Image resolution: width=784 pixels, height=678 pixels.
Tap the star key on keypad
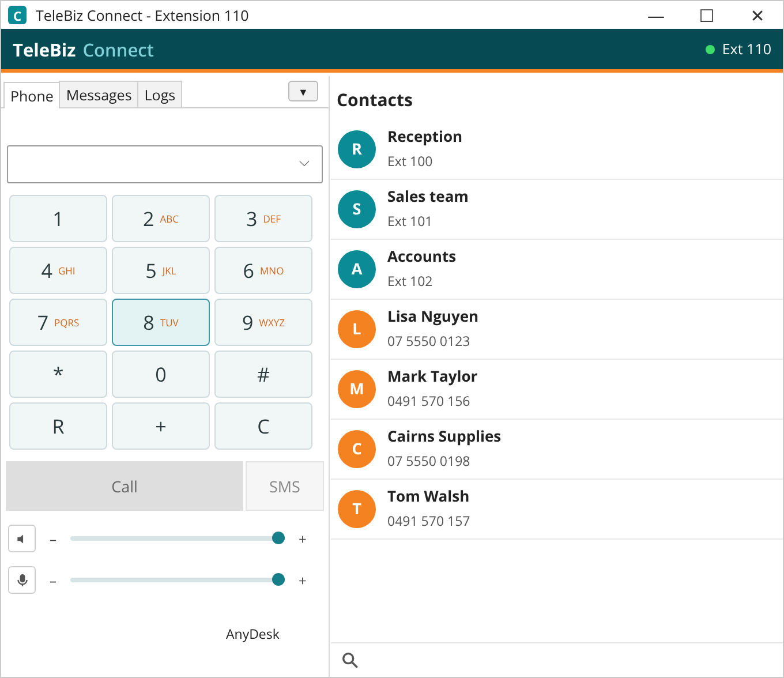click(x=58, y=374)
